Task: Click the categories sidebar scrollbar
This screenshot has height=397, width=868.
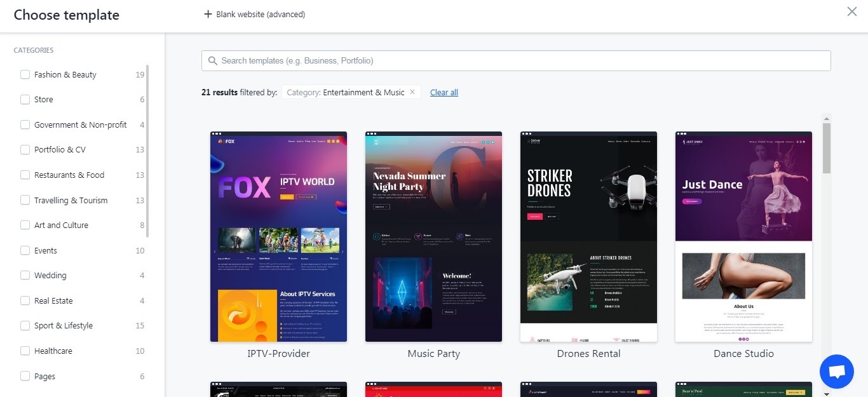Action: 148,151
